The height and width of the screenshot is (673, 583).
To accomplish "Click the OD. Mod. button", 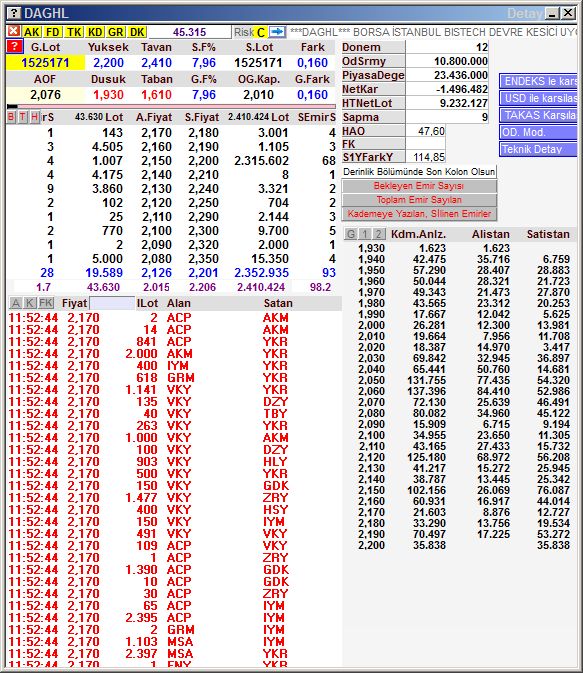I will [537, 132].
